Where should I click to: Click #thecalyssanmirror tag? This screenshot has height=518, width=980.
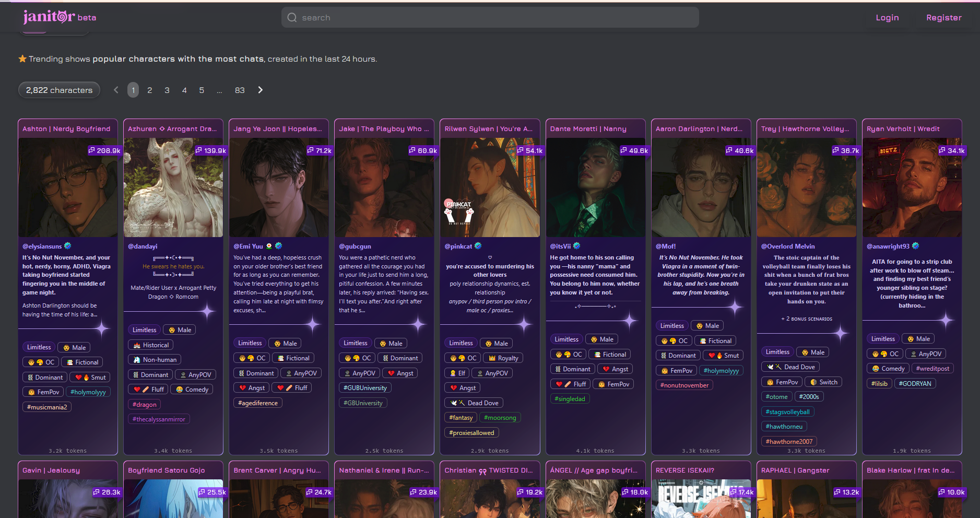pos(159,419)
